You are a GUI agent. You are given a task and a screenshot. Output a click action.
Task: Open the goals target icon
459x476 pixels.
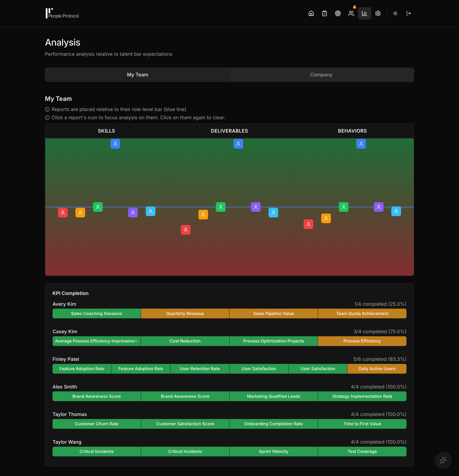click(338, 13)
